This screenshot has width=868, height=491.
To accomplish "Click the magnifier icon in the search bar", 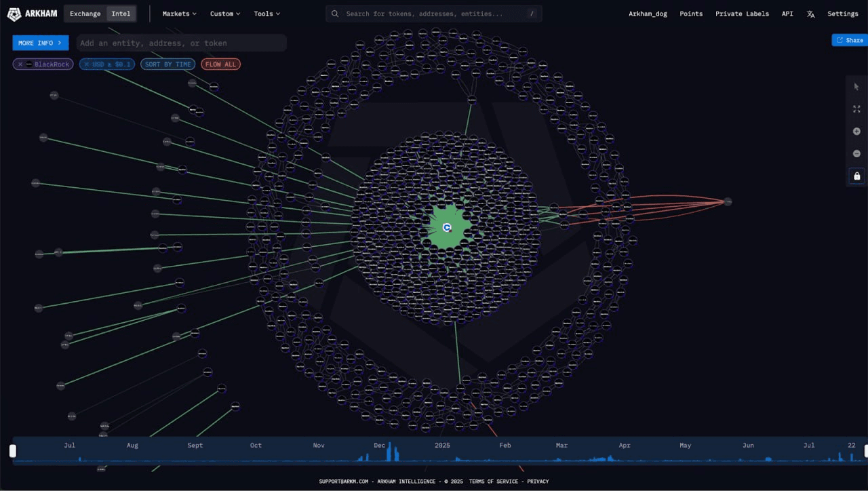I will [x=336, y=14].
